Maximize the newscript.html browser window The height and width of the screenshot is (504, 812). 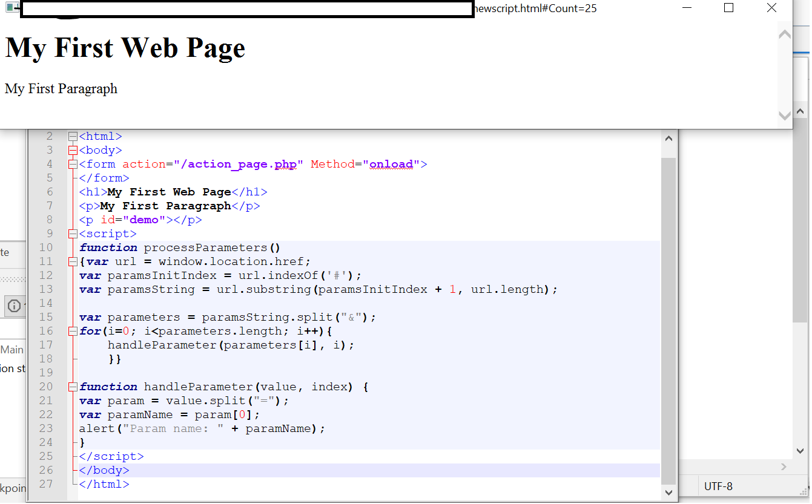pos(729,8)
